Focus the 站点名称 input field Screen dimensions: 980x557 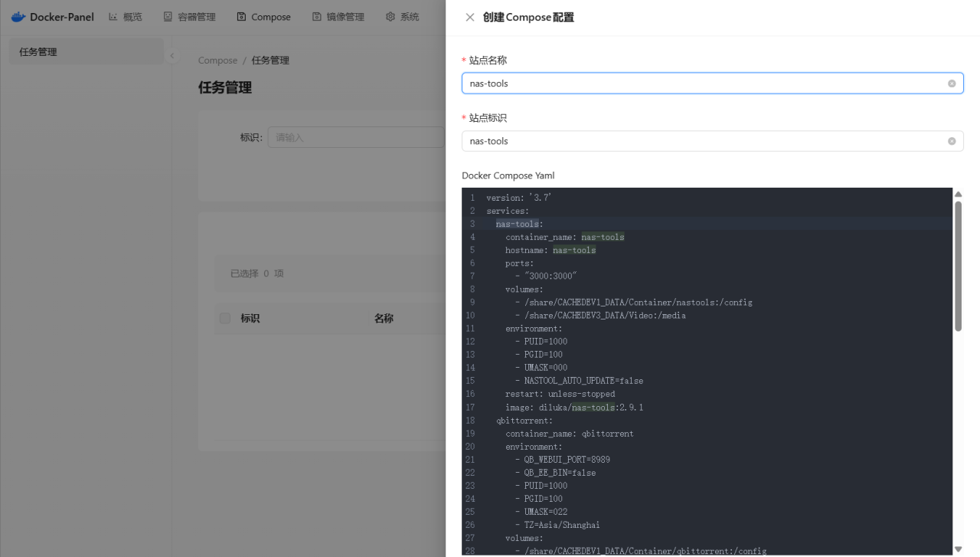(x=712, y=84)
